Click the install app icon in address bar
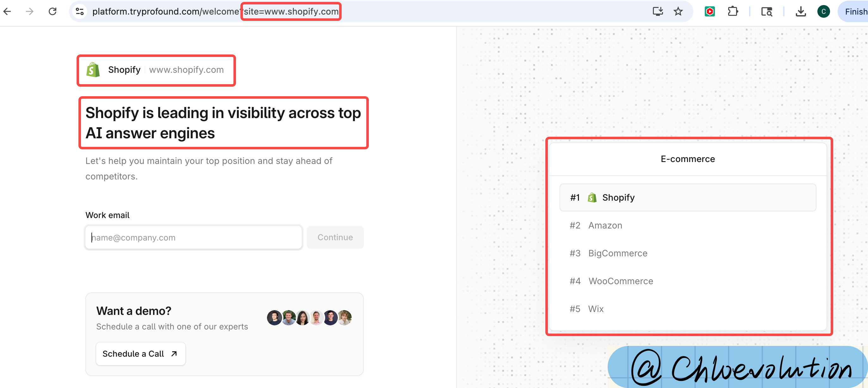This screenshot has width=868, height=388. pos(657,11)
